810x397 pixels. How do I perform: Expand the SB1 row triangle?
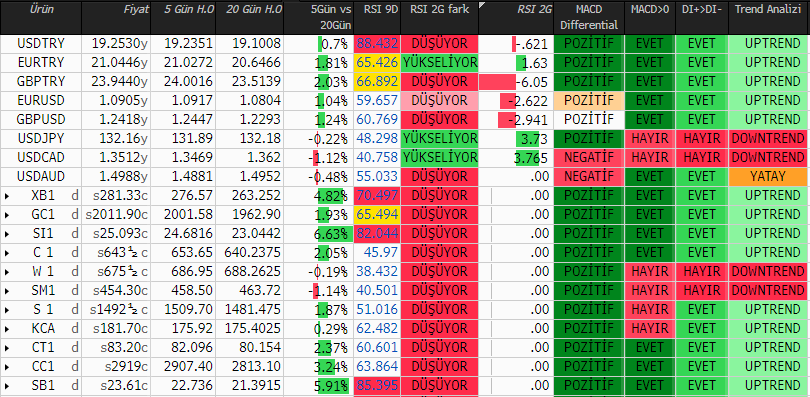pyautogui.click(x=7, y=386)
